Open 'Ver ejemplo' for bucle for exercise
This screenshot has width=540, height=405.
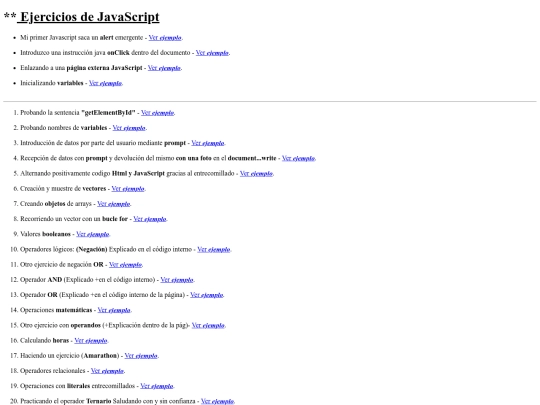tap(150, 219)
